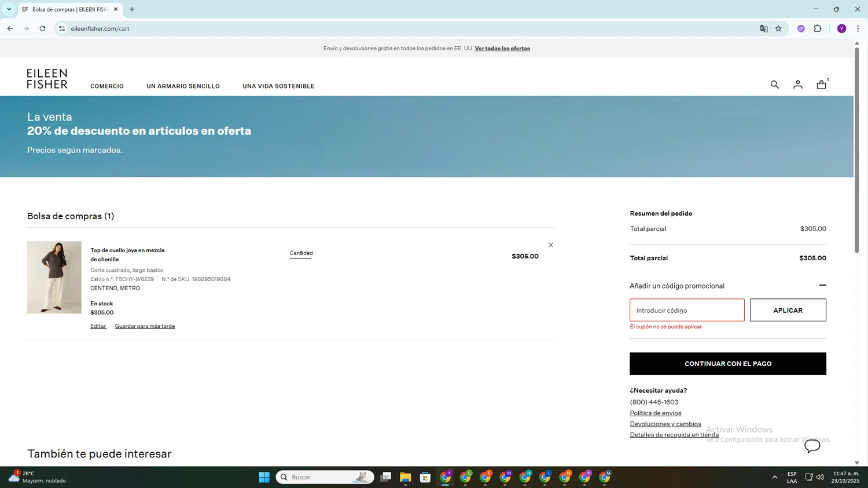Close the Bolsa de compras tab
This screenshot has width=868, height=488.
(x=116, y=9)
